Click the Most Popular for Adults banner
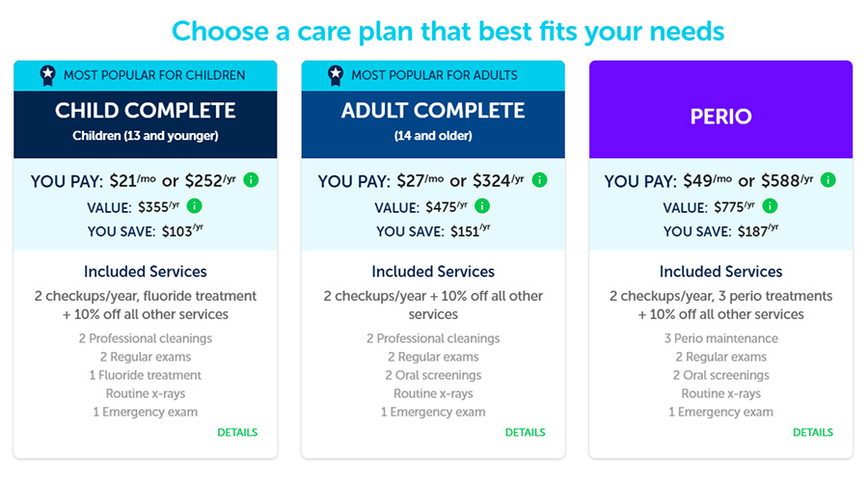Image resolution: width=868 pixels, height=482 pixels. click(x=433, y=76)
